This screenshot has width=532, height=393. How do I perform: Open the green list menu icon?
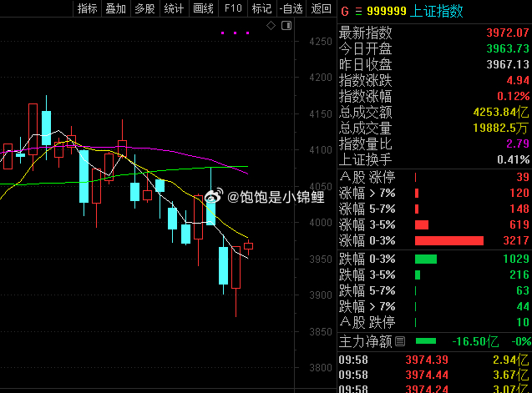click(x=358, y=12)
